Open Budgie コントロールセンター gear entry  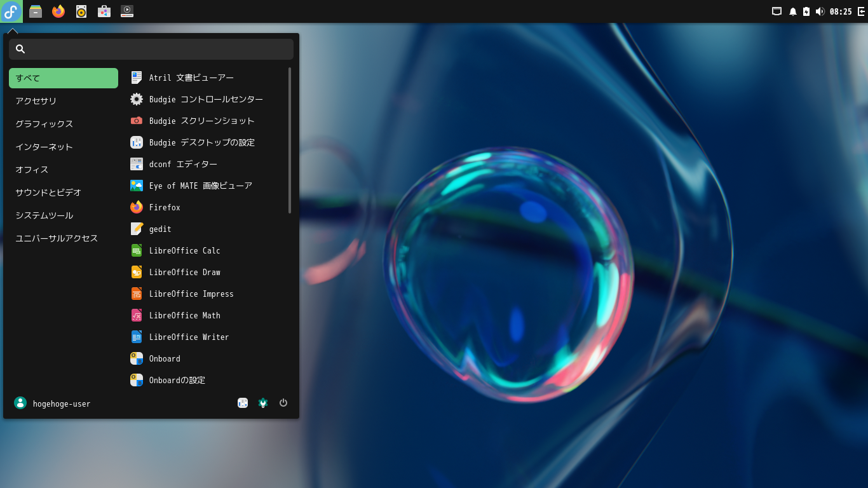tap(207, 99)
